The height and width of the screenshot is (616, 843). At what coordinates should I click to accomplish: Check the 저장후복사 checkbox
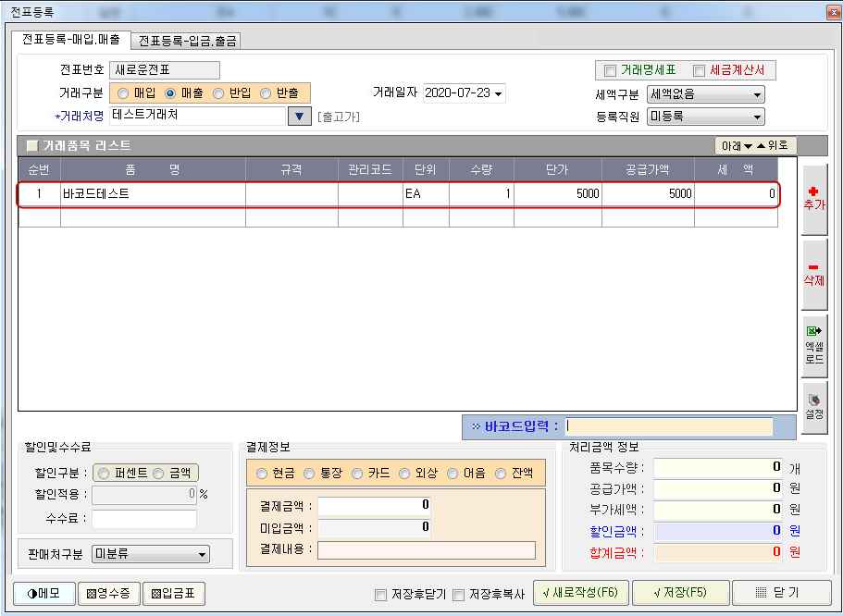point(459,595)
